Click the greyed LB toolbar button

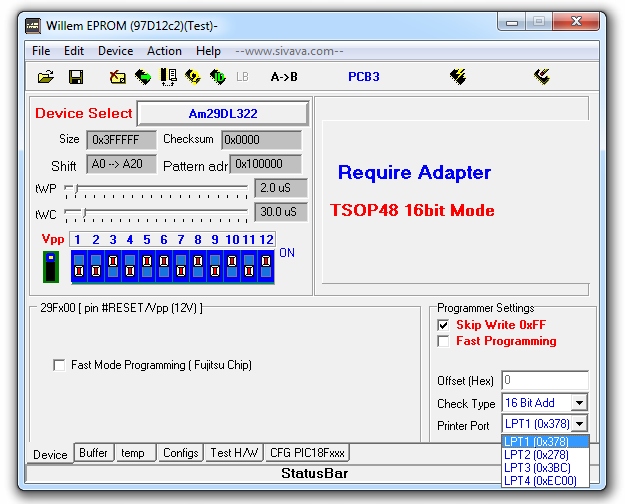pyautogui.click(x=242, y=77)
